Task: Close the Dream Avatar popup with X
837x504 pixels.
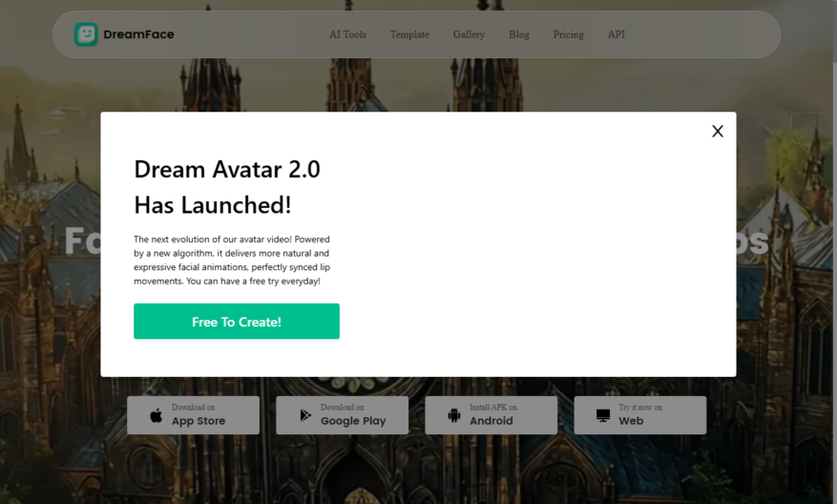Action: point(718,132)
